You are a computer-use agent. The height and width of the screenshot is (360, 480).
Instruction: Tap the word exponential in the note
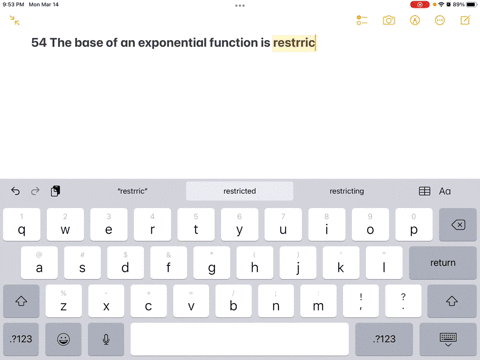(172, 43)
